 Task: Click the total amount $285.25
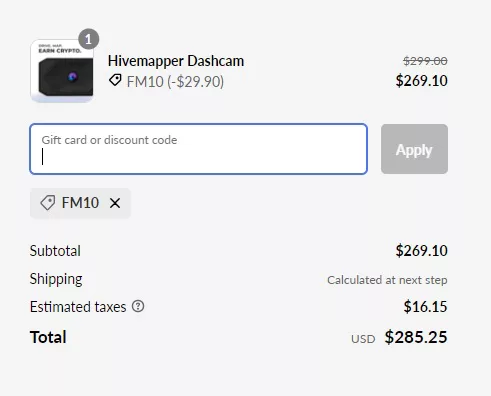point(416,337)
